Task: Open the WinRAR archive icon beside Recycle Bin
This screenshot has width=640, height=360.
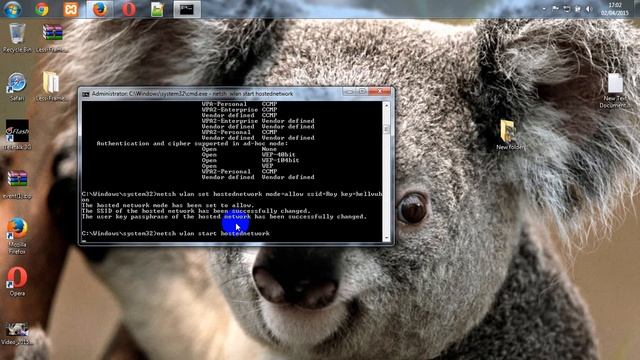Action: [x=52, y=38]
